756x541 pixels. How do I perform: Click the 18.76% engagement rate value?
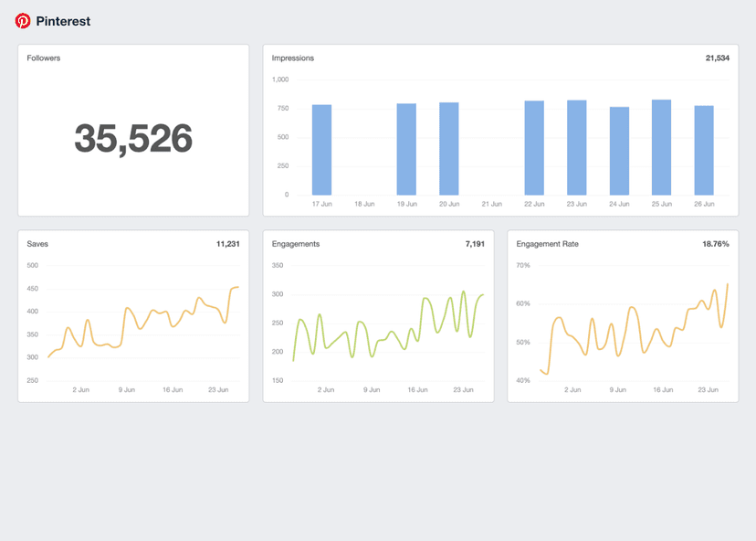point(715,244)
